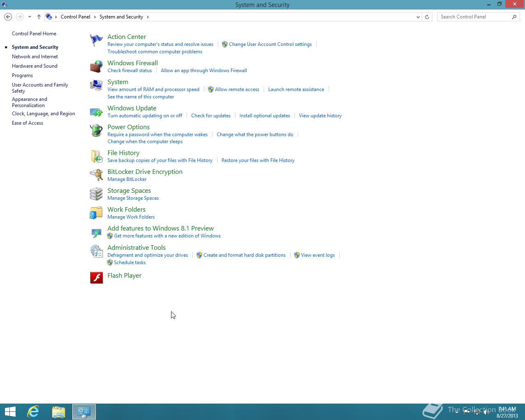Click the search magnifier icon
The image size is (525, 420).
pos(514,17)
